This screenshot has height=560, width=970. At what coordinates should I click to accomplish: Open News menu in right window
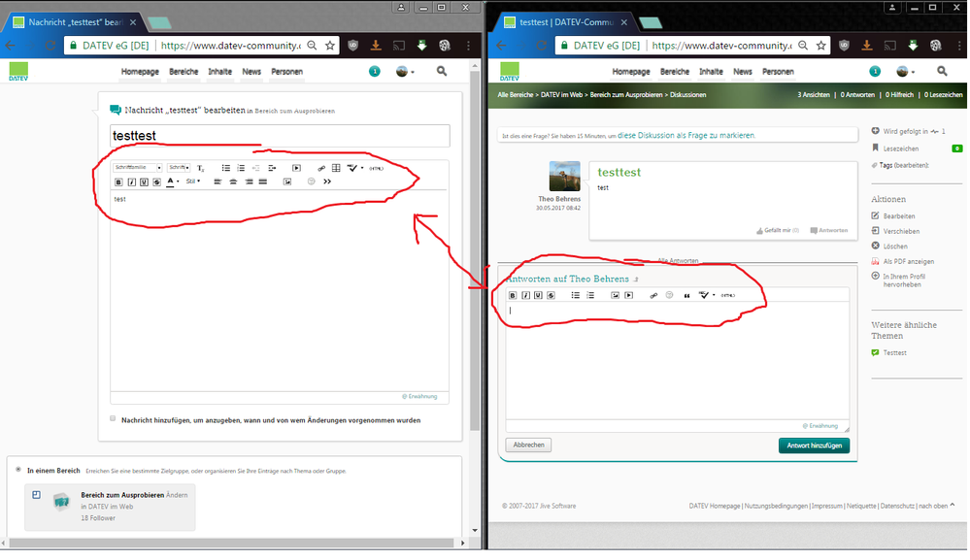point(743,72)
